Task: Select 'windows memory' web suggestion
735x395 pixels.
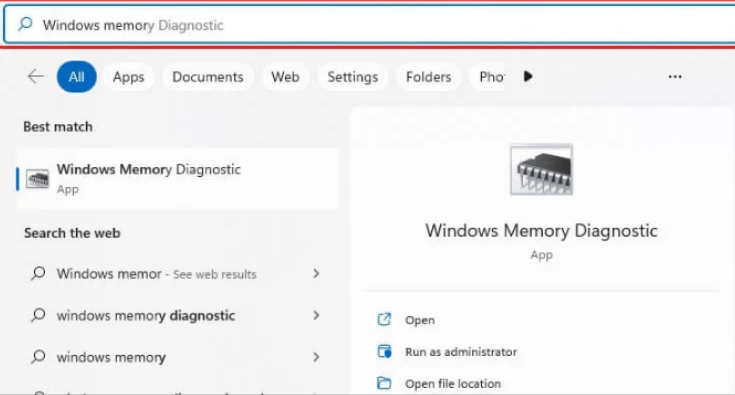Action: click(x=177, y=357)
